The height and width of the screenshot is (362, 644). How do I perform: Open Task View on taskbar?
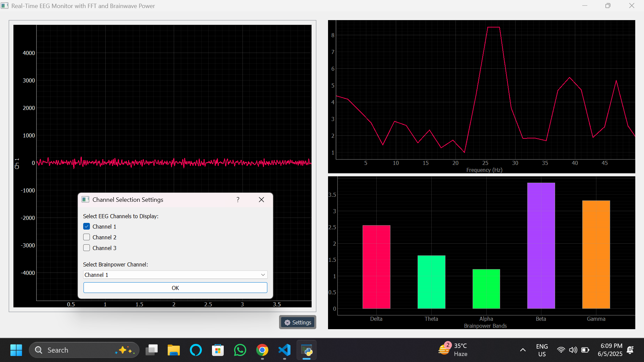152,350
